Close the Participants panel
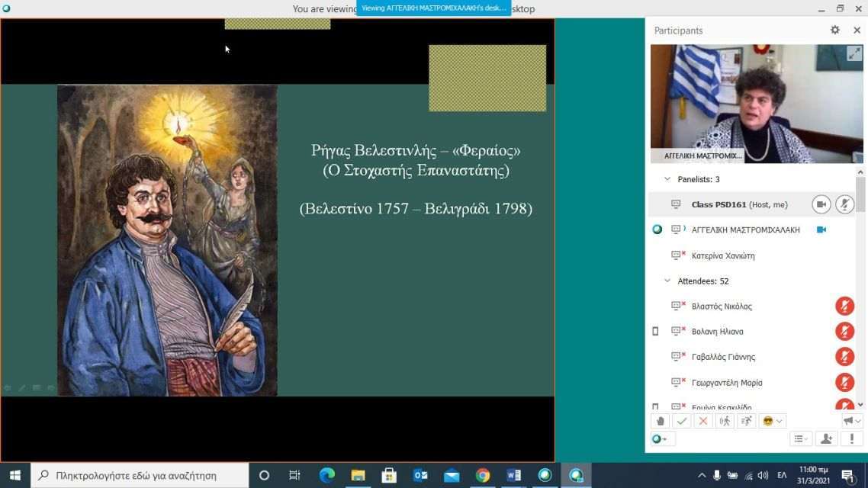Image resolution: width=868 pixels, height=488 pixels. click(857, 30)
